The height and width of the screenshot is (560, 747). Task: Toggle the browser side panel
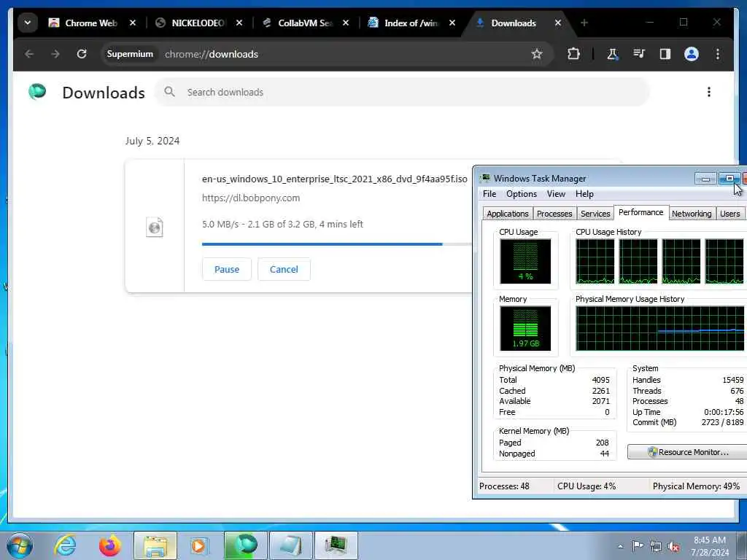click(665, 54)
